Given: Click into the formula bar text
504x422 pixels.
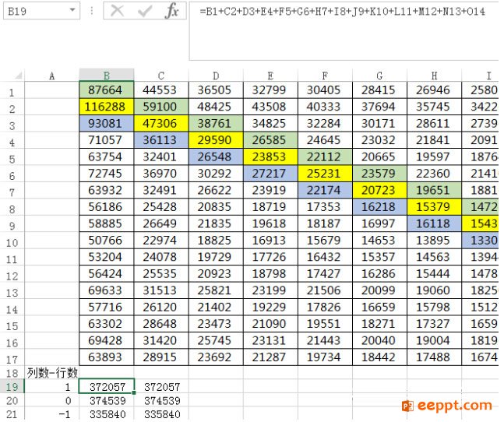Looking at the screenshot, I should (x=342, y=12).
